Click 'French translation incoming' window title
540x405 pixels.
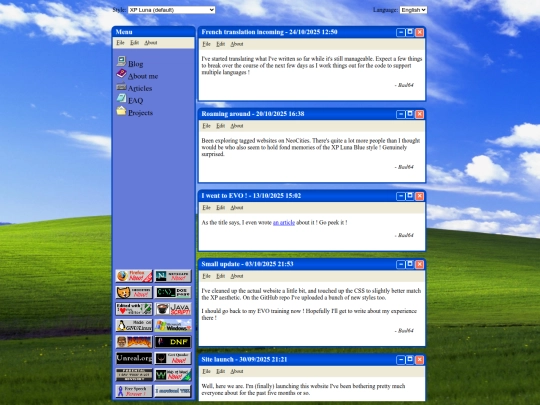pyautogui.click(x=269, y=32)
